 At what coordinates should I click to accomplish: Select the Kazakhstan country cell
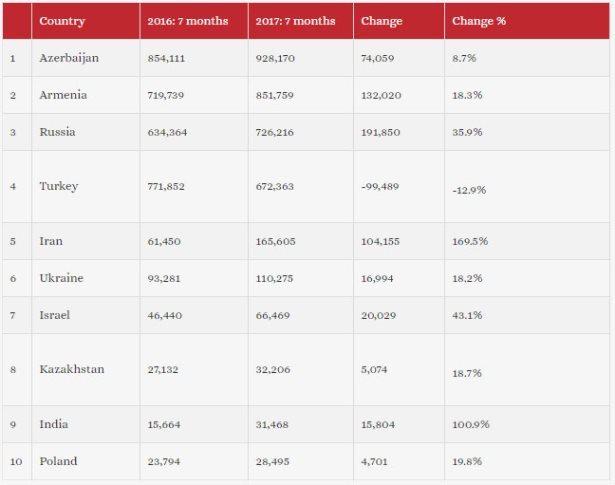pyautogui.click(x=72, y=369)
